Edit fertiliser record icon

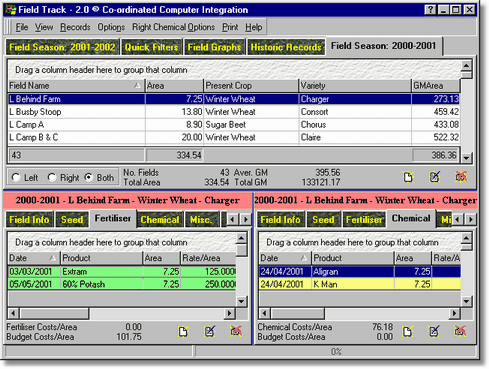click(x=210, y=331)
